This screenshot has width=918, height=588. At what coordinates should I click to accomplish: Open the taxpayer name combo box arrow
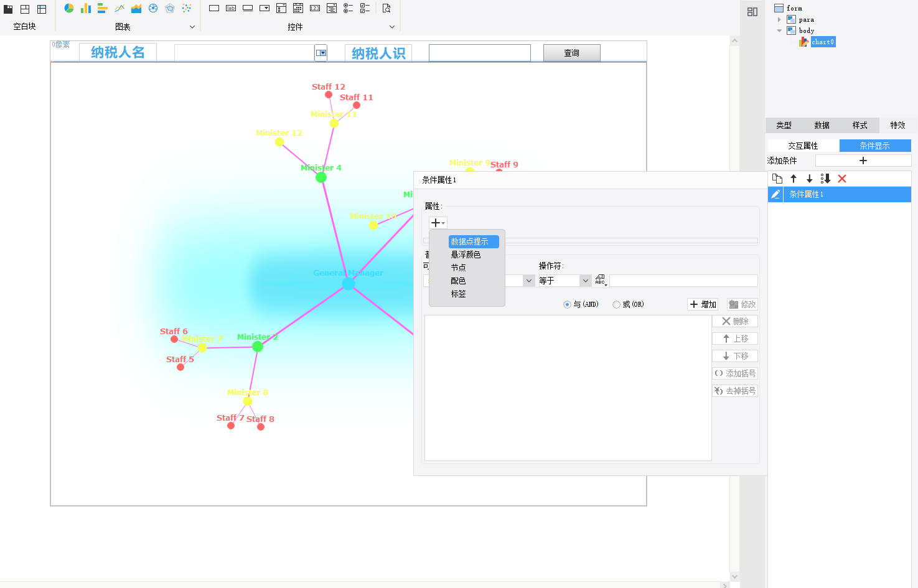(321, 53)
